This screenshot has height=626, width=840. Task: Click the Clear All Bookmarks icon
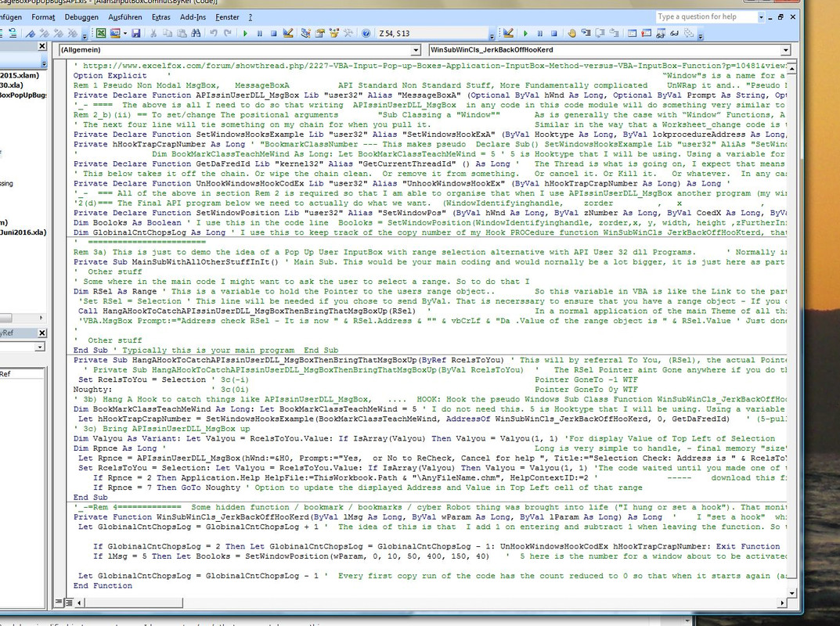click(73, 33)
